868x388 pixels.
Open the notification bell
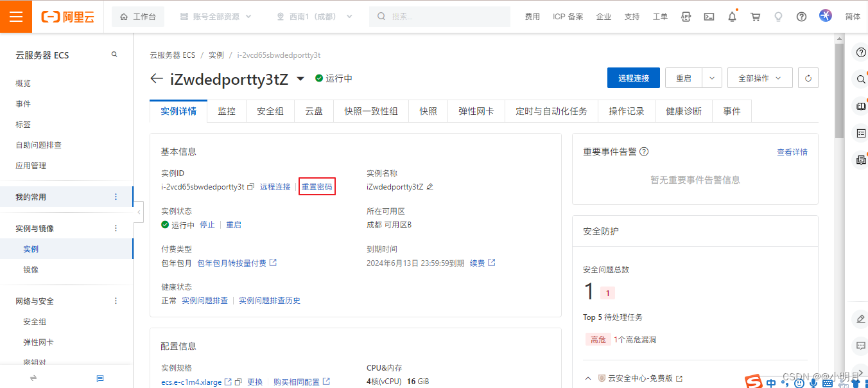[x=732, y=17]
